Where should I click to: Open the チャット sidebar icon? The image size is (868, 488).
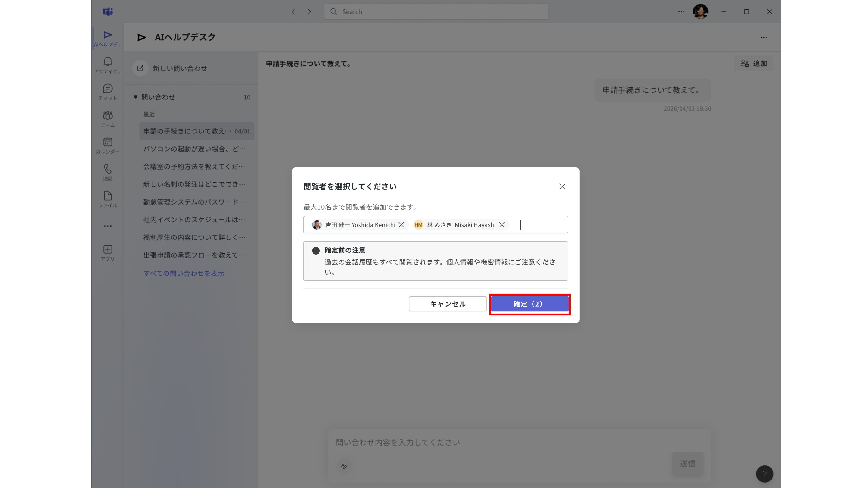pyautogui.click(x=108, y=92)
